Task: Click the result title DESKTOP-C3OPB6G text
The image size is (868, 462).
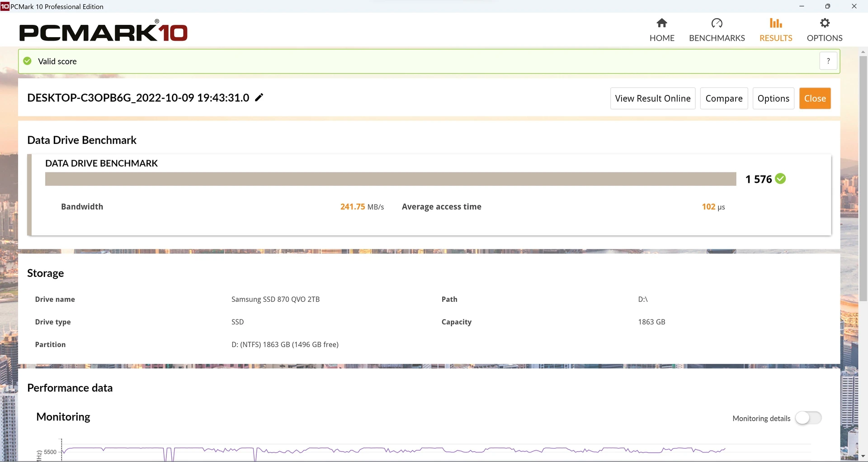Action: [138, 98]
